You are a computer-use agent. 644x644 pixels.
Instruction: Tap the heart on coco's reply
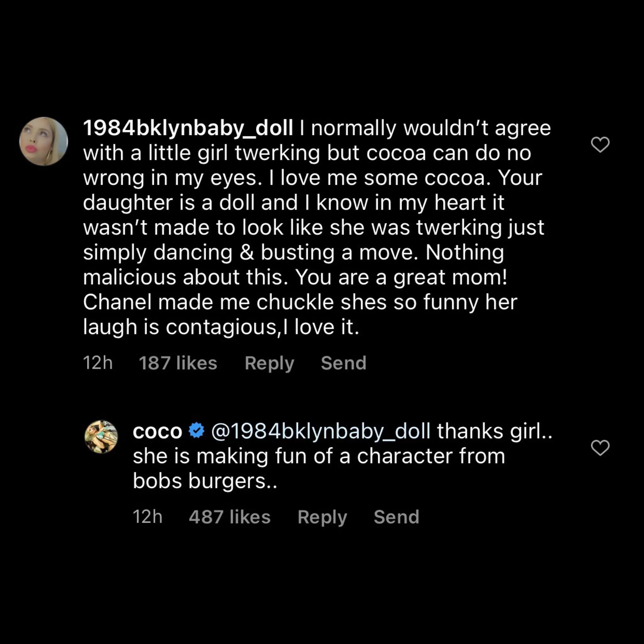point(600,448)
